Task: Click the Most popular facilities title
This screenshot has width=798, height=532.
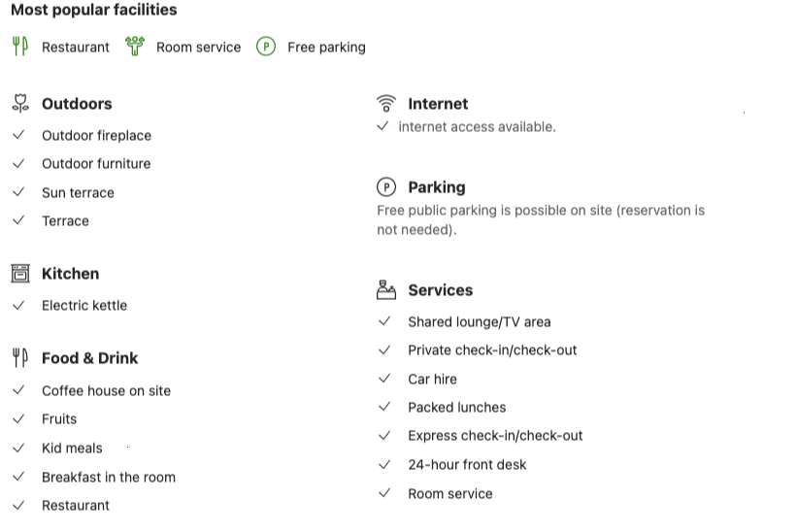Action: [94, 10]
